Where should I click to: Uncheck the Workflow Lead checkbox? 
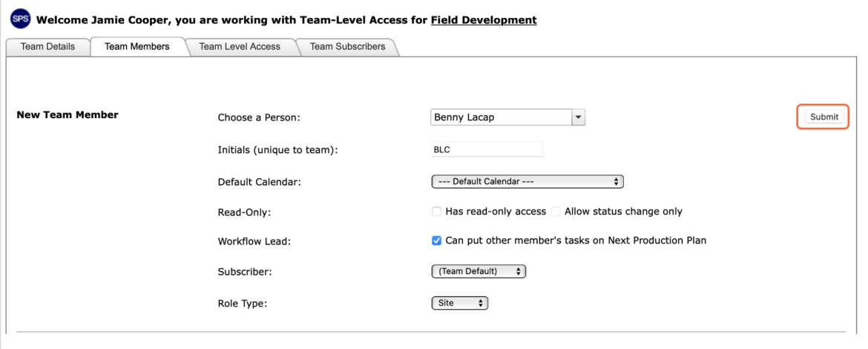437,241
